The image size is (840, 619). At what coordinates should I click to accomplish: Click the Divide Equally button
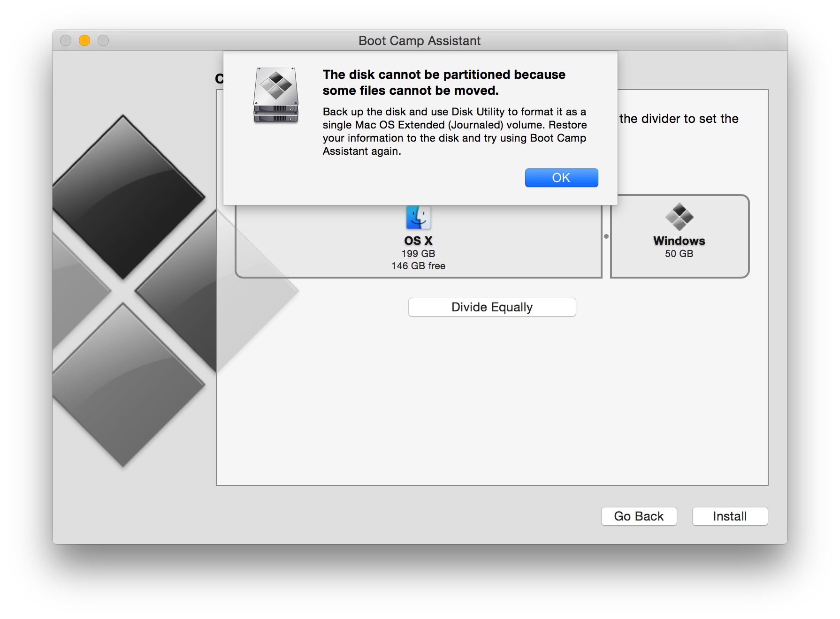pyautogui.click(x=492, y=307)
